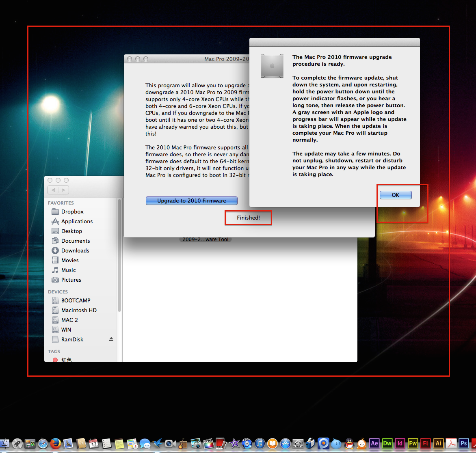Launch Illustrator (Ai) from Dock

coord(438,443)
